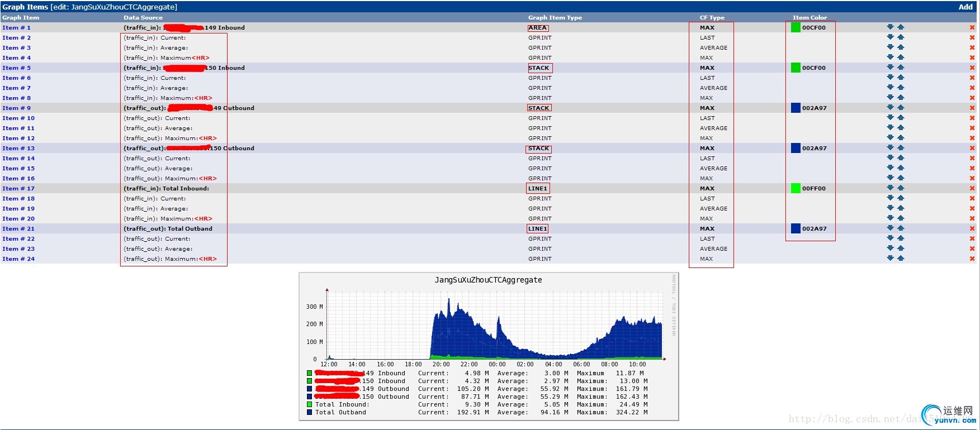Screen dimensions: 980x430
Task: Move Item # 9 down with arrow icon
Action: (x=890, y=107)
